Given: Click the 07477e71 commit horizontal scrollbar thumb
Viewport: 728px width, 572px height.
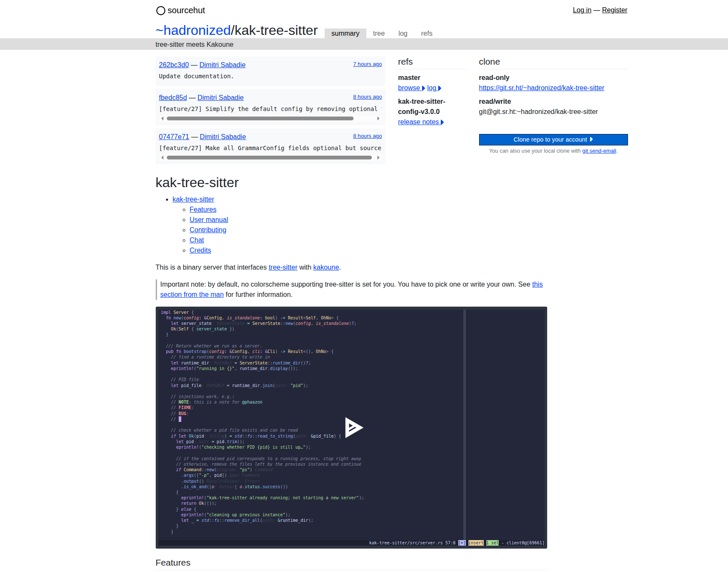Looking at the screenshot, I should click(x=269, y=158).
